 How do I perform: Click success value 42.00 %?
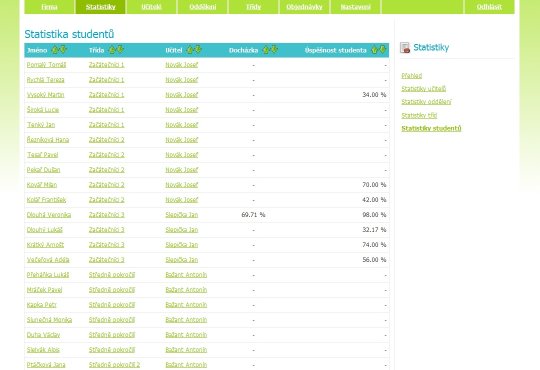click(374, 200)
